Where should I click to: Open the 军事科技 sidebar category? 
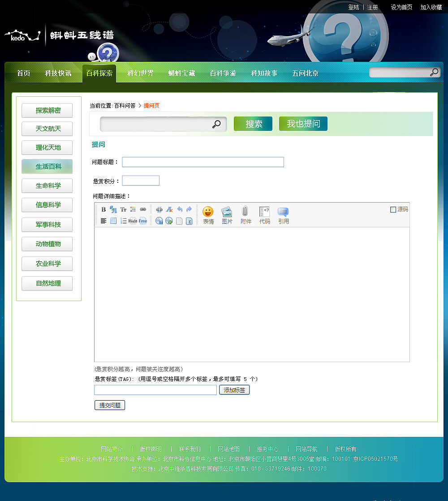click(x=47, y=225)
